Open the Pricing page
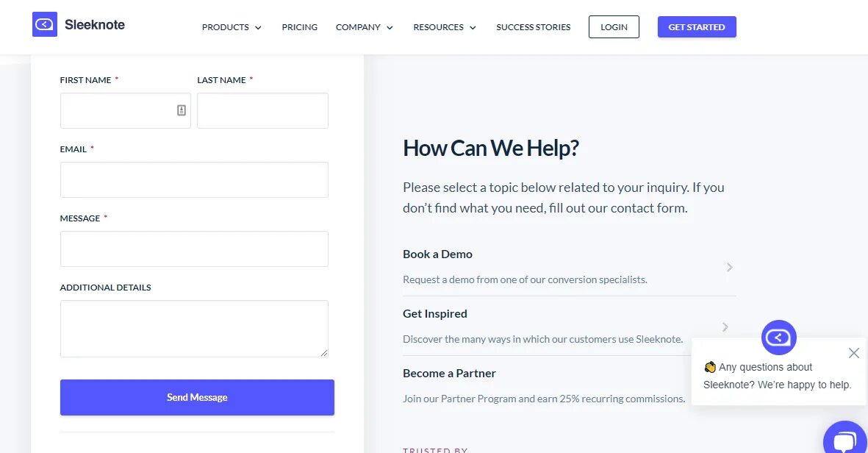Viewport: 868px width, 453px height. 299,27
